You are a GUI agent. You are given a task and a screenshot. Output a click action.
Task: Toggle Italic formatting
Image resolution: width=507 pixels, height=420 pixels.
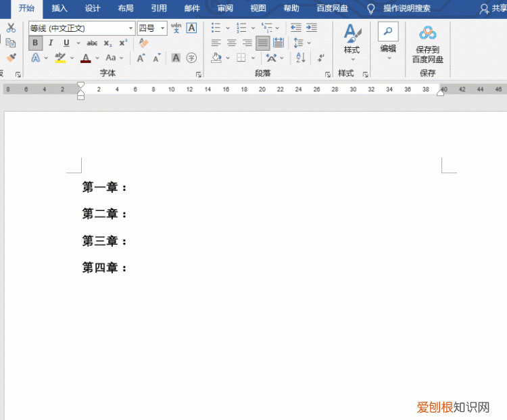point(51,43)
